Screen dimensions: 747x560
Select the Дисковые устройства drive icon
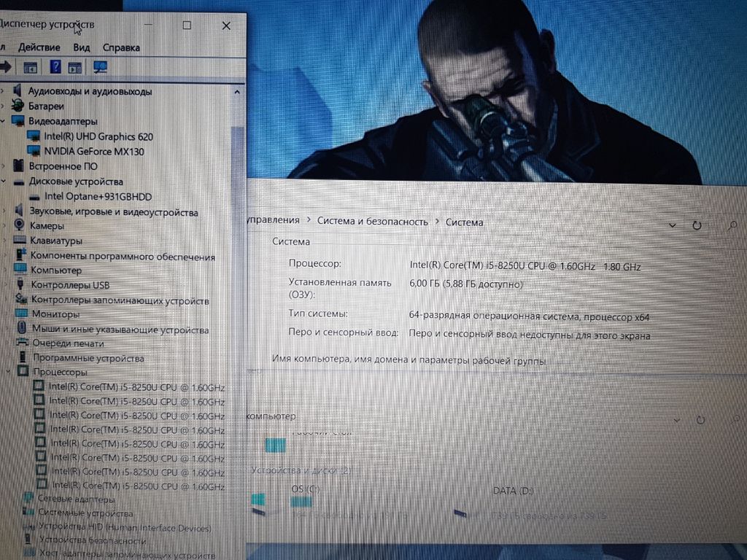click(19, 182)
